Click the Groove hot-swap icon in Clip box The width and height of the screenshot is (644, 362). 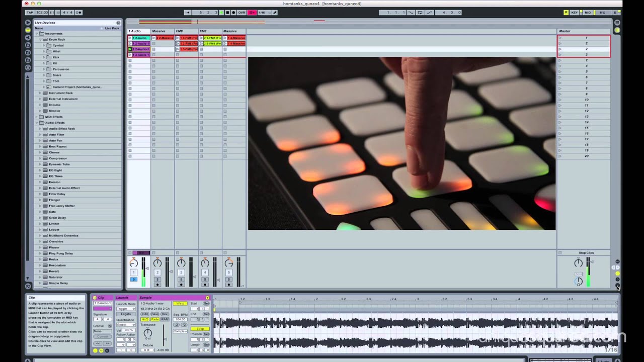tap(110, 326)
